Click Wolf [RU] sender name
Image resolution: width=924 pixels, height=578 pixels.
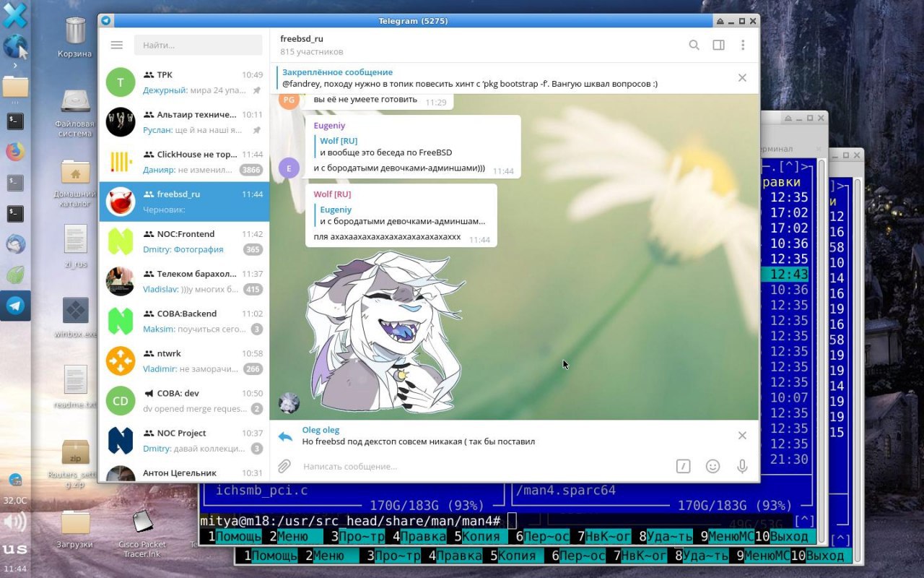pyautogui.click(x=332, y=194)
